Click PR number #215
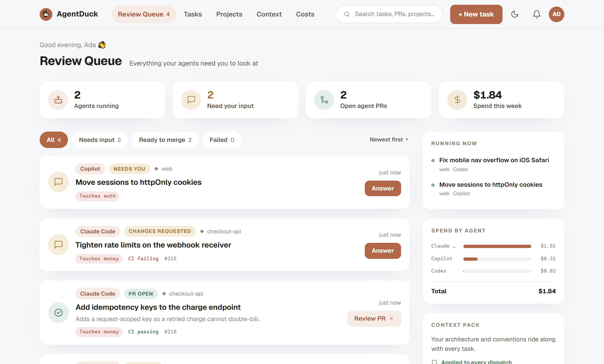Viewport: 604px width, 364px height. (170, 258)
